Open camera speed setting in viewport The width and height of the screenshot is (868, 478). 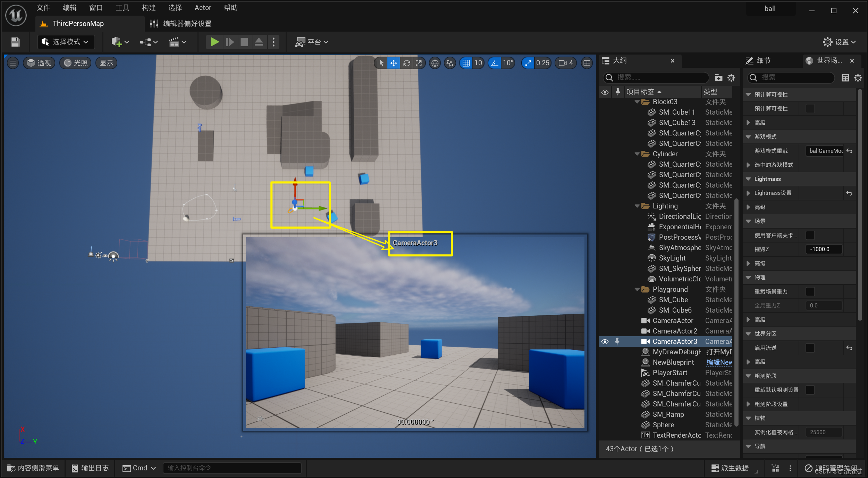pyautogui.click(x=566, y=63)
